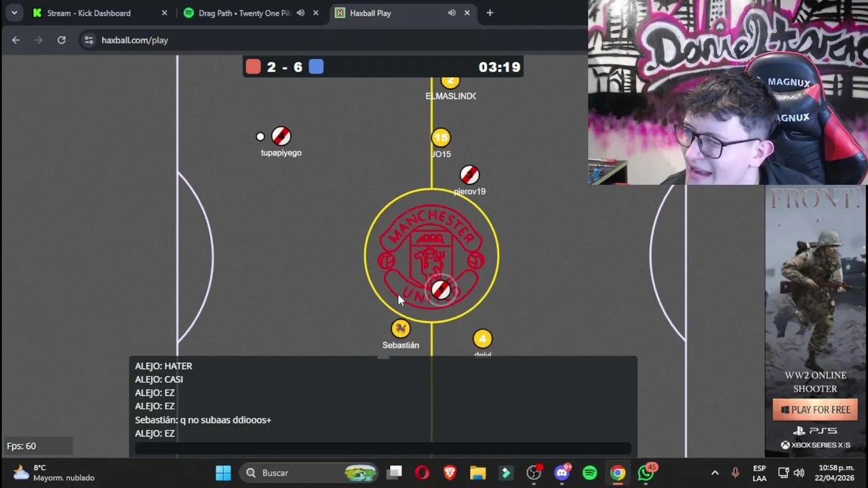
Task: Switch the ESP LAA input language
Action: click(x=759, y=473)
